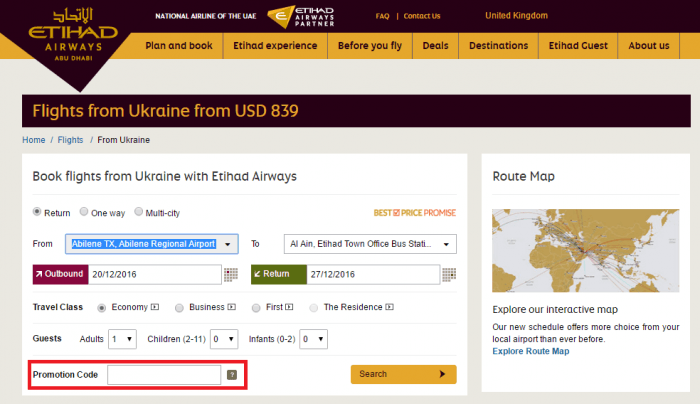This screenshot has width=700, height=404.
Task: Click the 'Flights from Ukraine from USD 839' heading
Action: click(165, 111)
